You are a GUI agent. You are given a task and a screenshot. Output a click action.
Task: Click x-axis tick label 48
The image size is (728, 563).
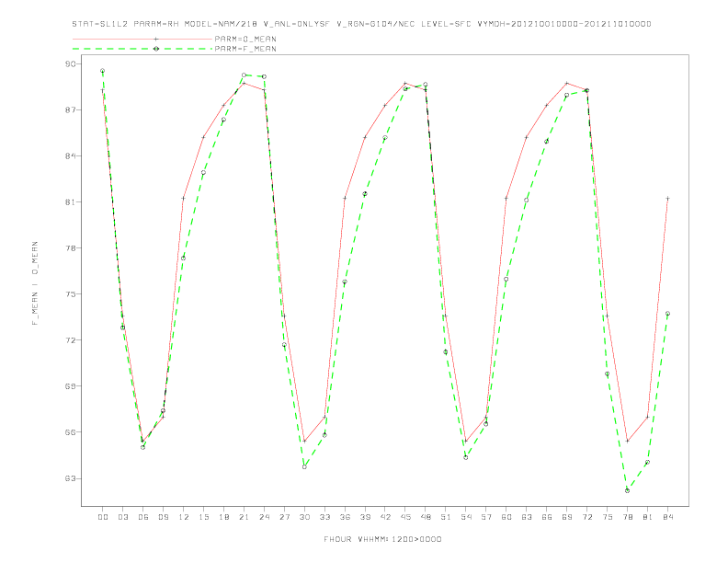click(426, 517)
